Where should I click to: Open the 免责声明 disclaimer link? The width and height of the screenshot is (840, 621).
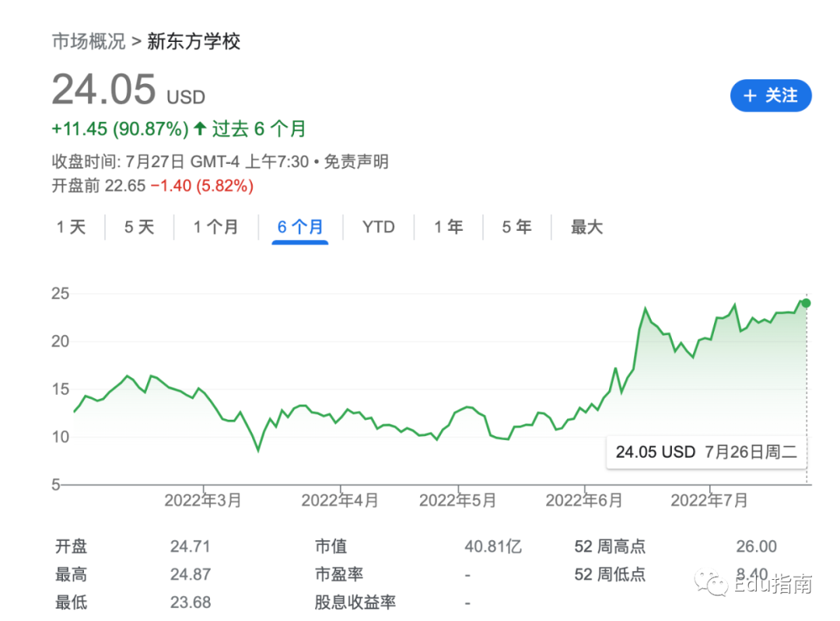356,161
